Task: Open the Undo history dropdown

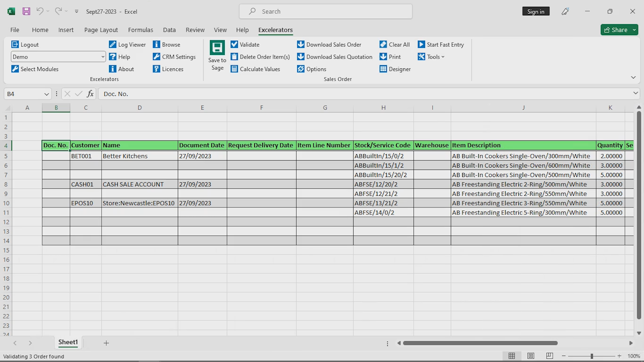Action: tap(48, 11)
